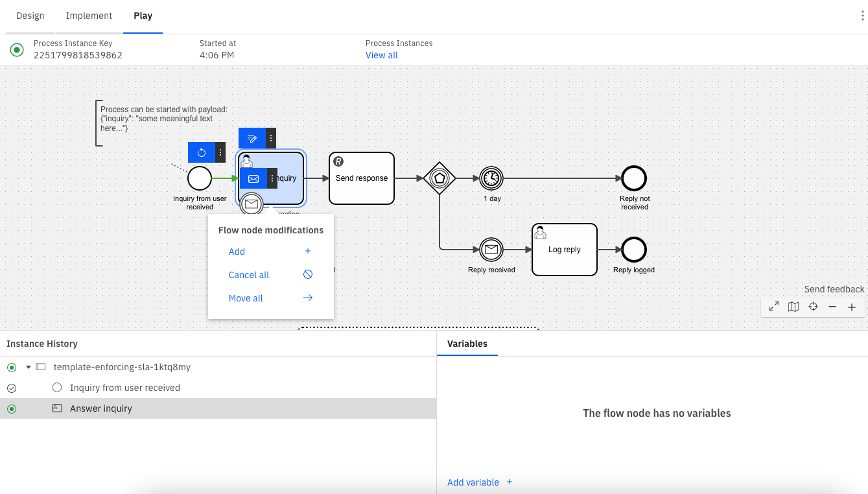Open the diagram minimap icon
The height and width of the screenshot is (494, 868).
click(793, 306)
